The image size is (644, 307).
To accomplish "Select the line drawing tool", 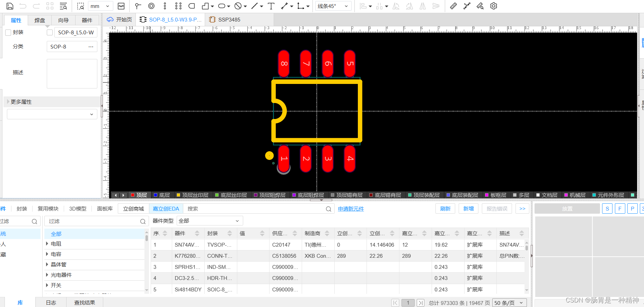I will coord(255,6).
